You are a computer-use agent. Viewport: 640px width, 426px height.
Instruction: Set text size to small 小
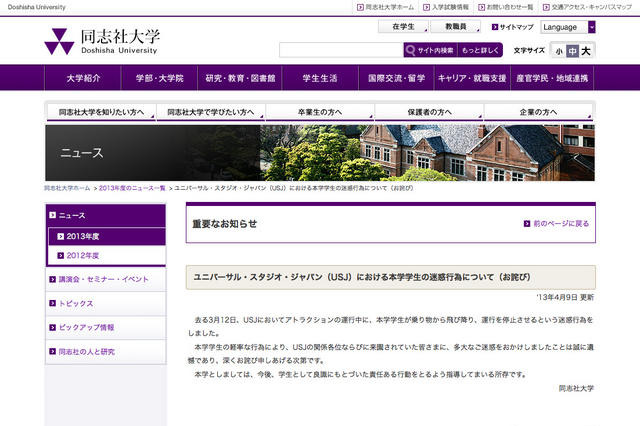559,51
